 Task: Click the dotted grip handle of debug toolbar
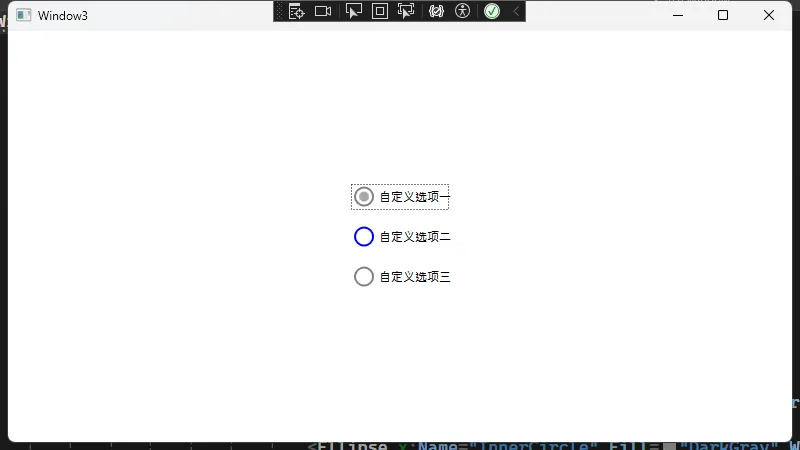coord(279,11)
